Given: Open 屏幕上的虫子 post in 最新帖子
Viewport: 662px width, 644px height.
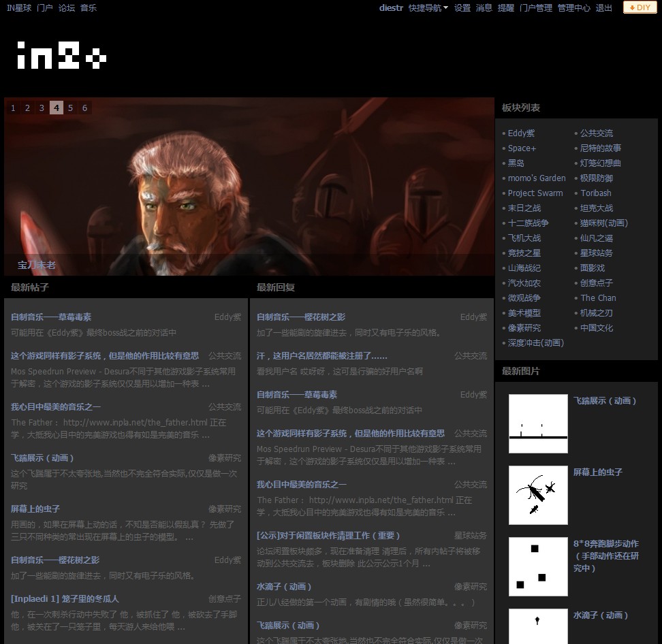Looking at the screenshot, I should 35,509.
